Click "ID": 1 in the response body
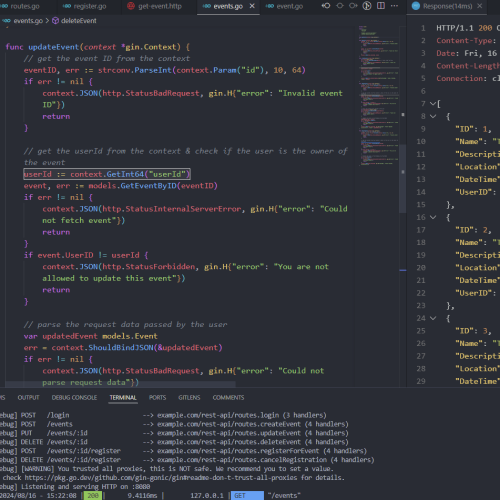This screenshot has height=500, width=500. [x=473, y=129]
